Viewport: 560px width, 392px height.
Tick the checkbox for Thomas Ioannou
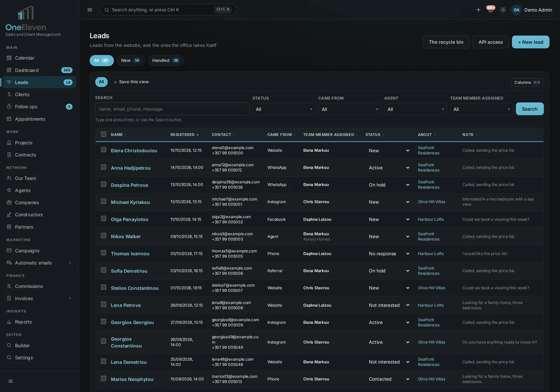(x=103, y=253)
